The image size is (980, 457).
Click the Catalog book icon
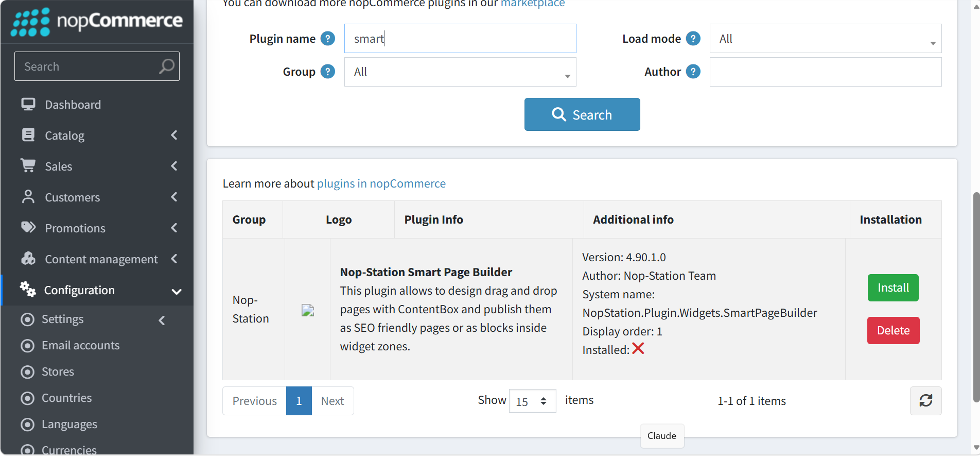tap(28, 135)
